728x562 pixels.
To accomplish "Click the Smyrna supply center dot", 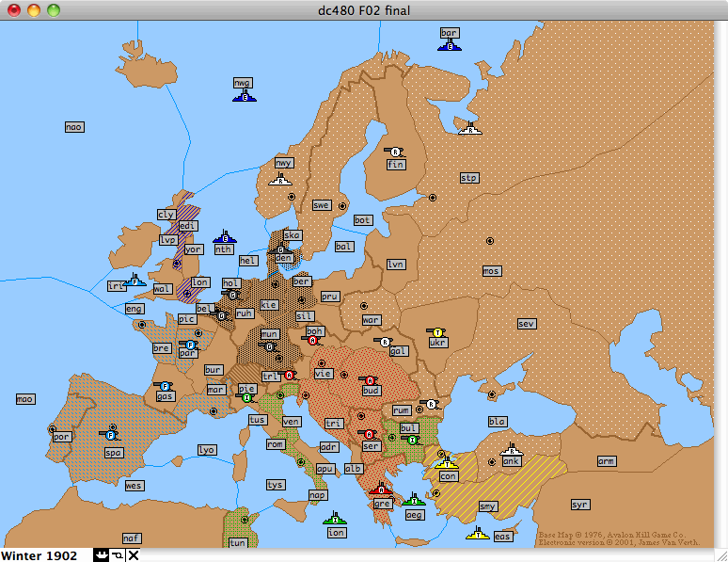I will click(435, 492).
